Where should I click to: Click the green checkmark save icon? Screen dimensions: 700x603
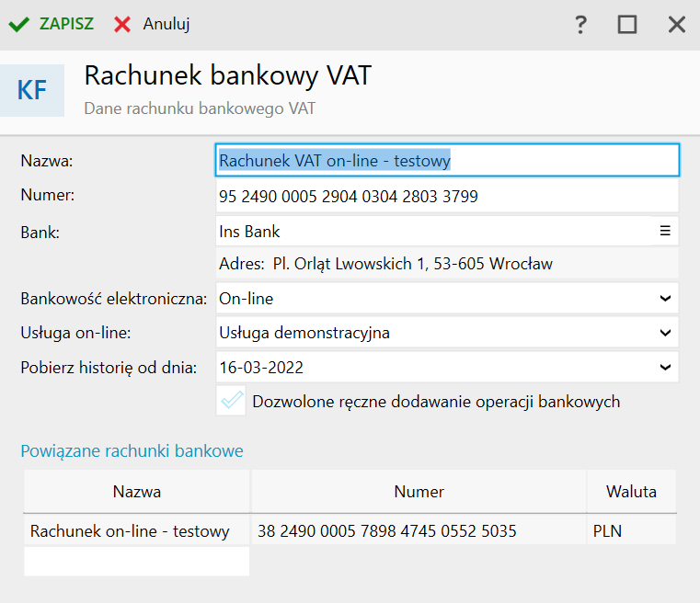[18, 25]
